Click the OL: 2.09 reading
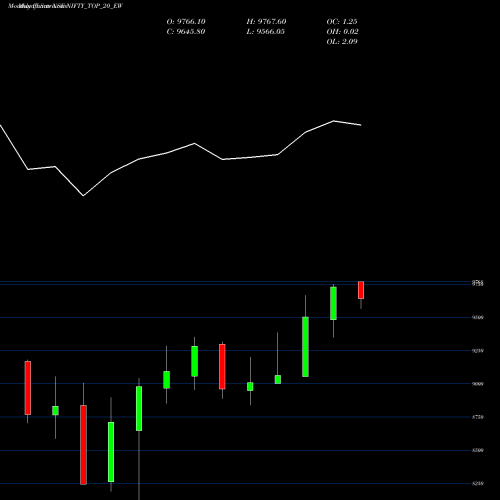Image resolution: width=500 pixels, height=500 pixels. tap(342, 42)
